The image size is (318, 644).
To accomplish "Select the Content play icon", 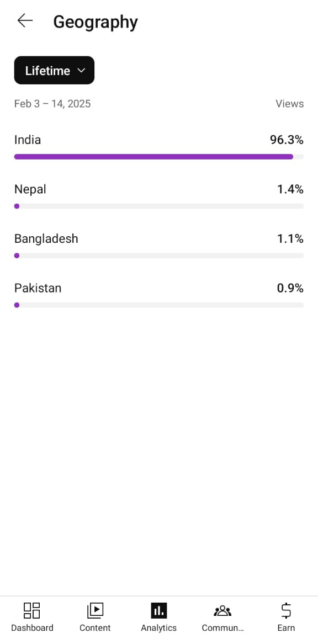I will pyautogui.click(x=95, y=610).
